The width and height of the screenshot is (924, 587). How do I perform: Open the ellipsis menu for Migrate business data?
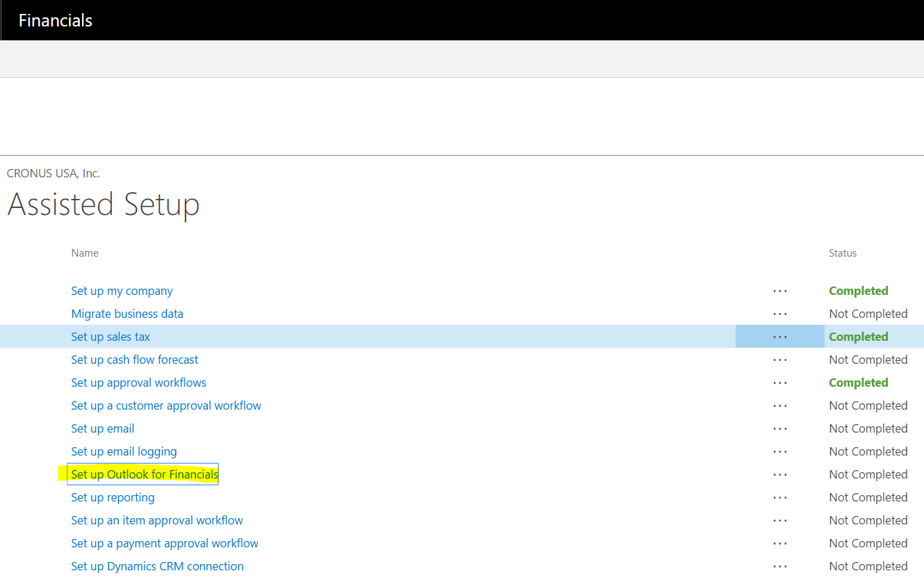(779, 313)
